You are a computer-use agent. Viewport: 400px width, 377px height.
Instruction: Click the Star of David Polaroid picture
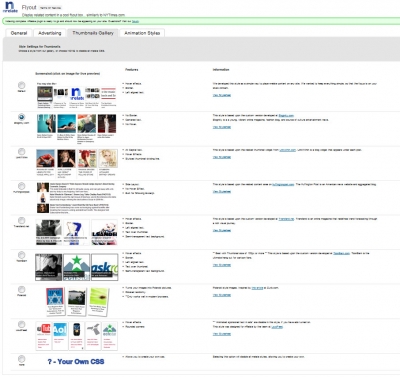55,296
